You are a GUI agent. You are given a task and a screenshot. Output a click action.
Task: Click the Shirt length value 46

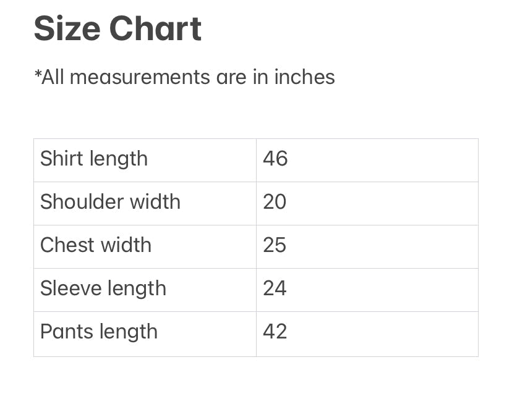275,159
